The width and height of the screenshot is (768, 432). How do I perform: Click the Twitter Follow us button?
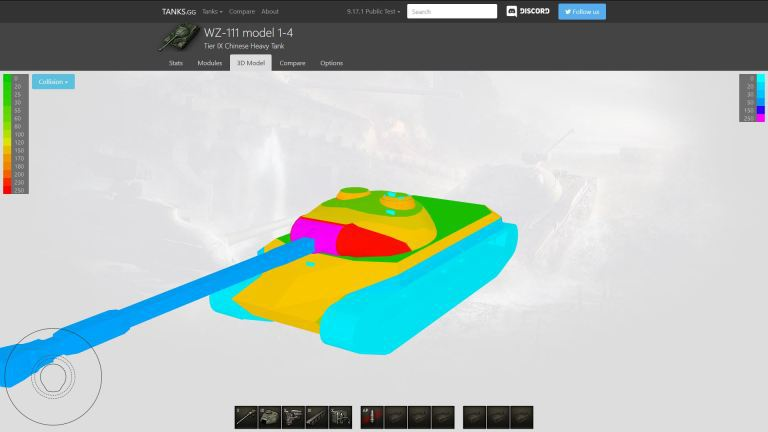click(582, 12)
